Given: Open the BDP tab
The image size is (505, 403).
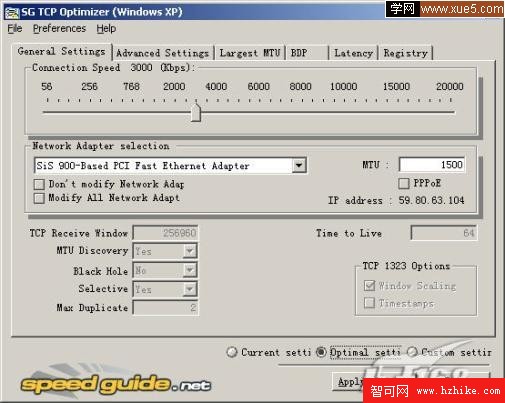Looking at the screenshot, I should click(x=307, y=53).
